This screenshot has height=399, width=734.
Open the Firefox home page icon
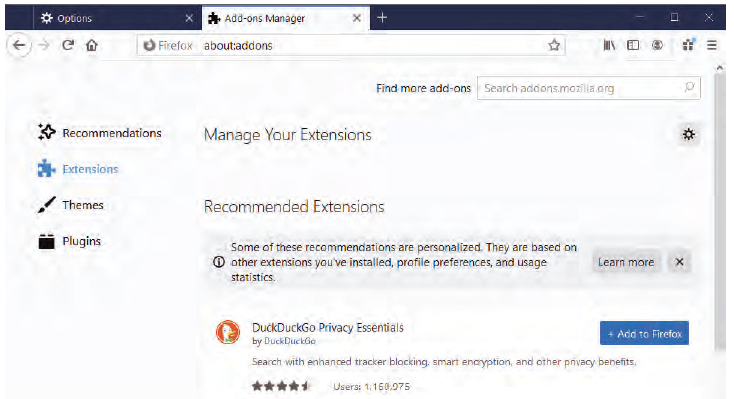[x=92, y=45]
